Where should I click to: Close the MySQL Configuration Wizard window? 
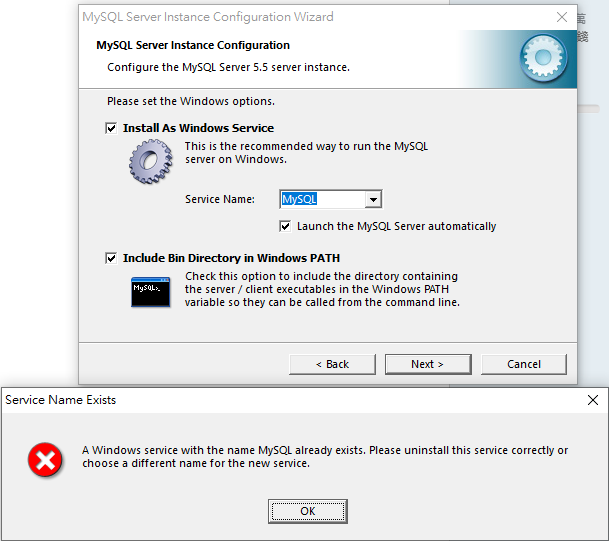(562, 17)
